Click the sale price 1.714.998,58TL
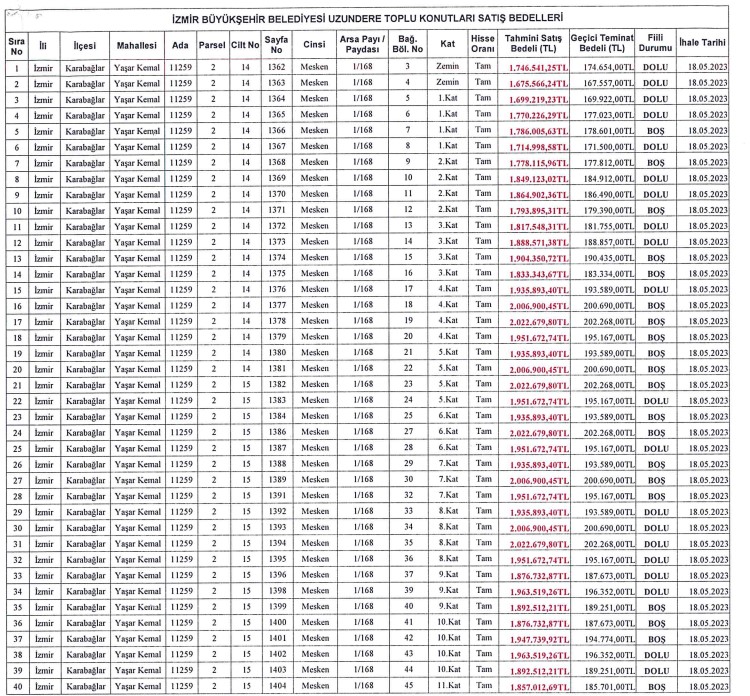Viewport: 750px width, 696px height. point(539,147)
